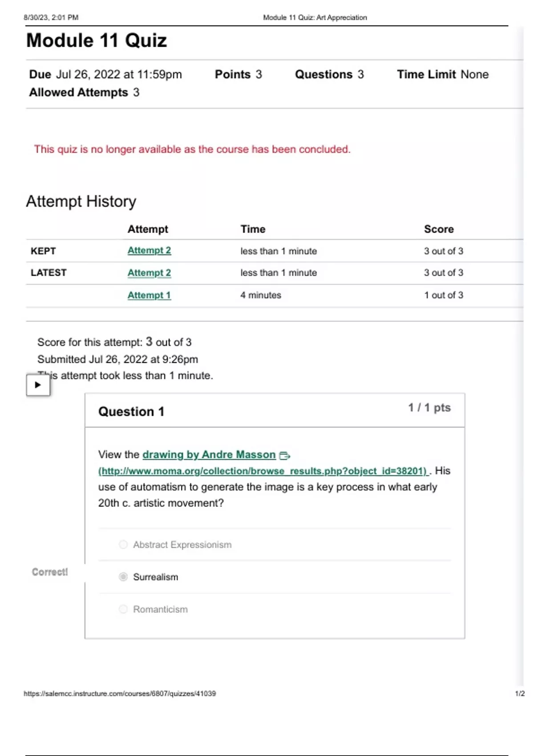Image resolution: width=534 pixels, height=756 pixels.
Task: Click the Time column header
Action: [253, 229]
